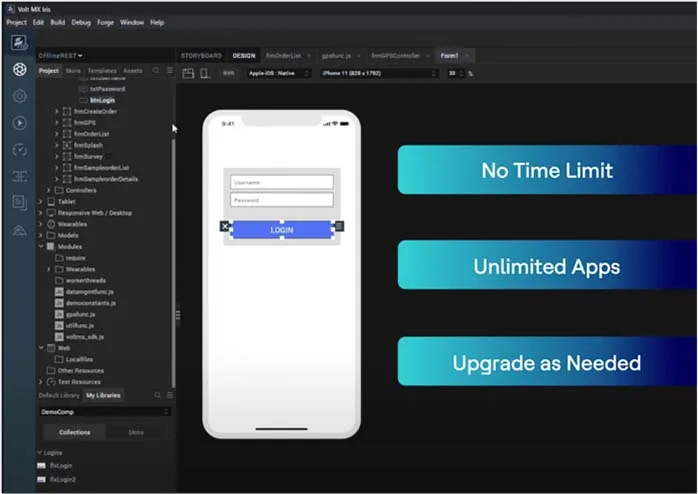The width and height of the screenshot is (698, 494).
Task: Open the settings gear icon in the sidebar
Action: pos(19,96)
